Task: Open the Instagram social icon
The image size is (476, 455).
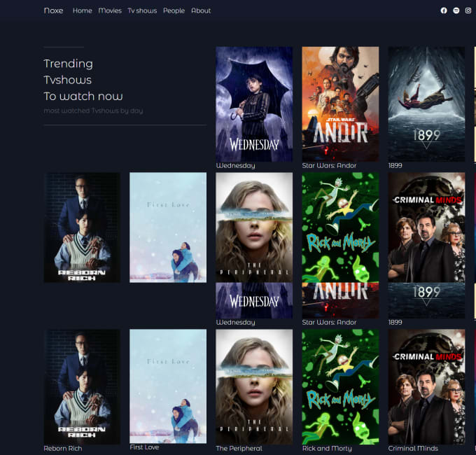Action: pyautogui.click(x=468, y=10)
